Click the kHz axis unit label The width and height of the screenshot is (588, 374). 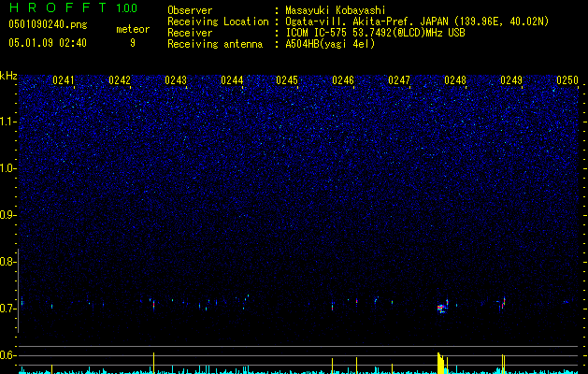pos(8,76)
